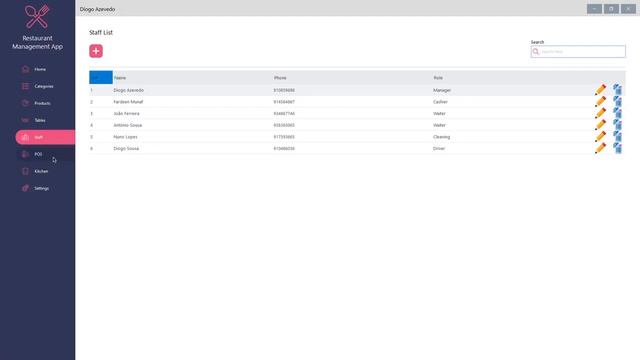
Task: Click blue delete icon for António Sousa
Action: (617, 124)
